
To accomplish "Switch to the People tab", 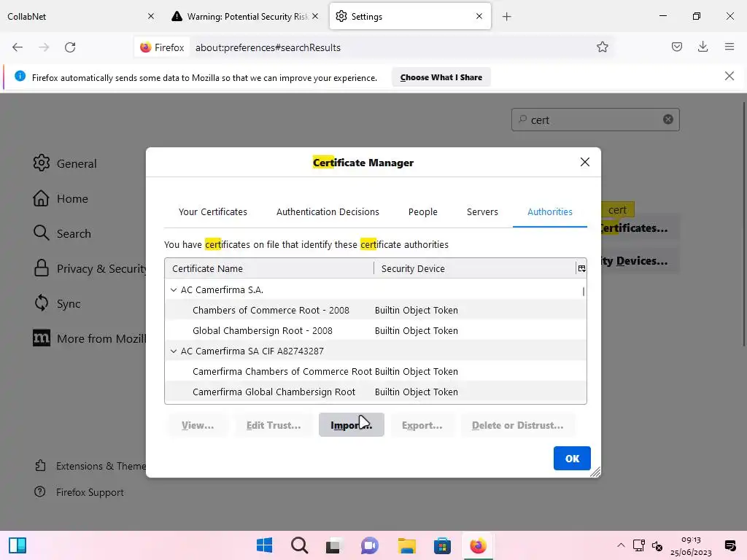I will (422, 212).
